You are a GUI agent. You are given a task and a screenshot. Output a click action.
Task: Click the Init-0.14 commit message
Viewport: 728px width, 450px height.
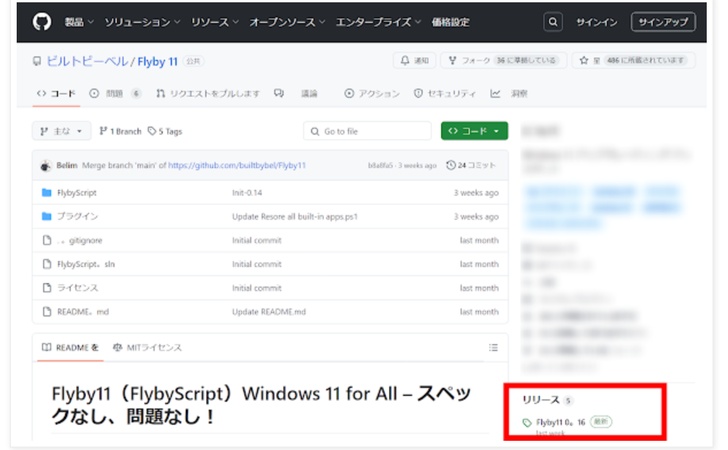247,192
